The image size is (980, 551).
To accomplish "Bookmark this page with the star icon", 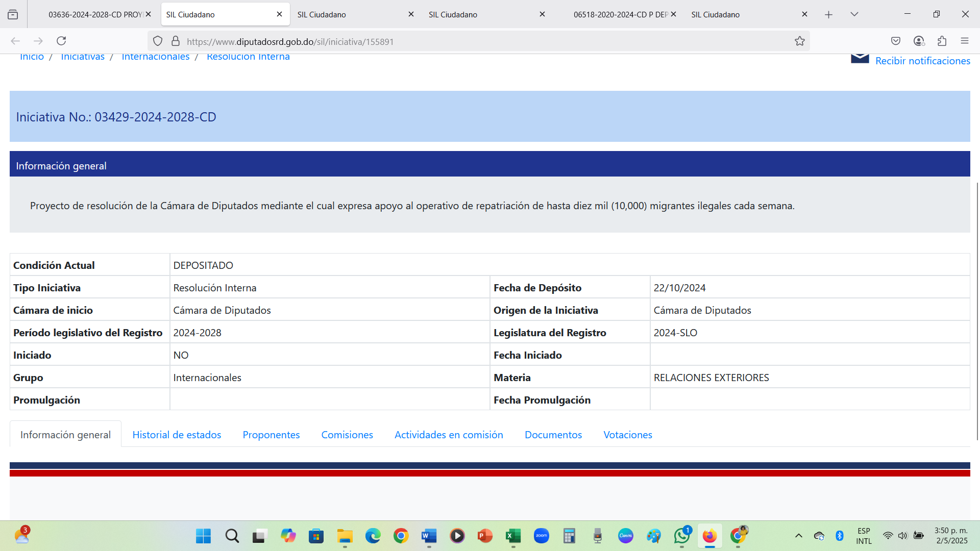I will tap(800, 41).
